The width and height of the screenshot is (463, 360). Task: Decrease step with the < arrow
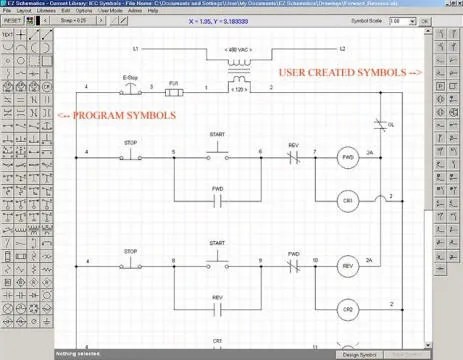[x=45, y=21]
